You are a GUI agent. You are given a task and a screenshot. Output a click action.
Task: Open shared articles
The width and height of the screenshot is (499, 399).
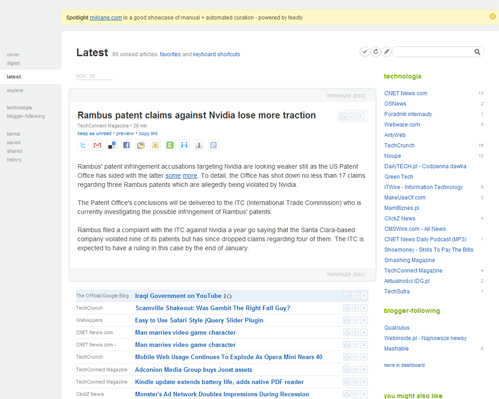[15, 151]
